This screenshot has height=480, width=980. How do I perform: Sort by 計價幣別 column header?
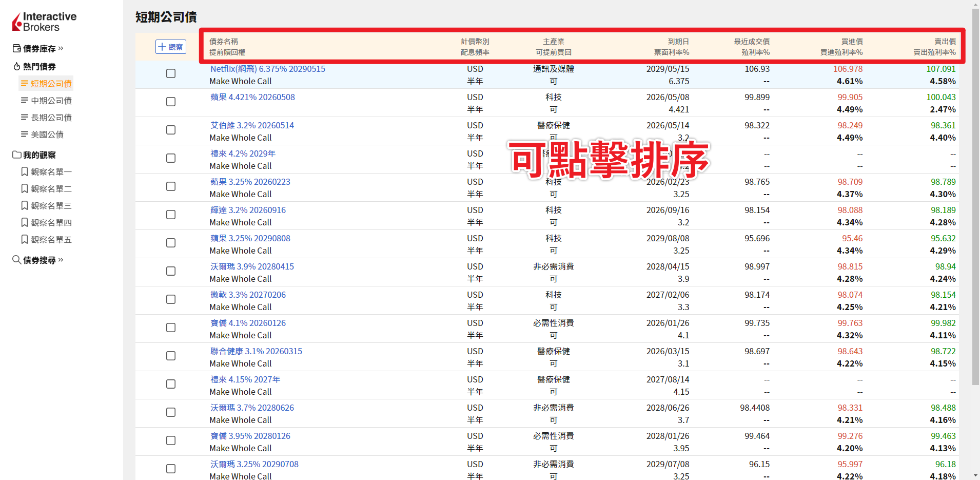[475, 42]
